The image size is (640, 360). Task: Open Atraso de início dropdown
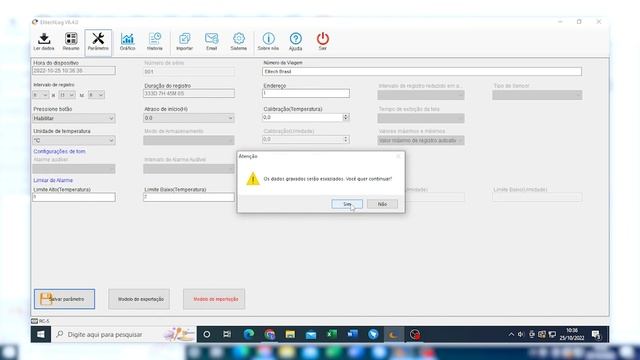pos(189,118)
